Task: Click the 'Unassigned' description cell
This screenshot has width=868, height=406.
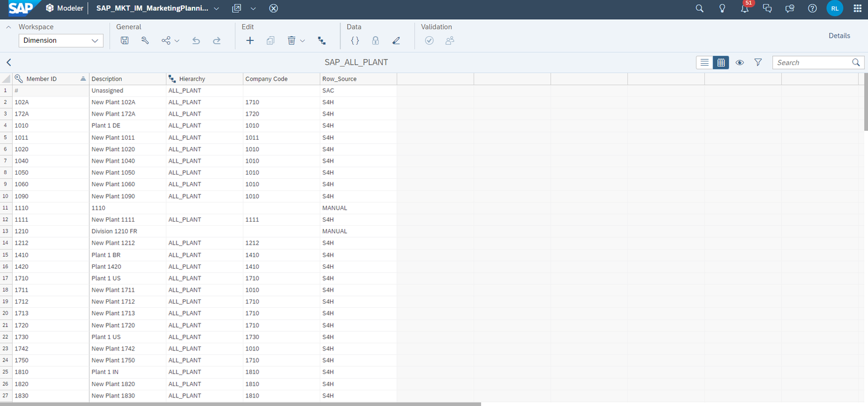Action: pos(128,90)
